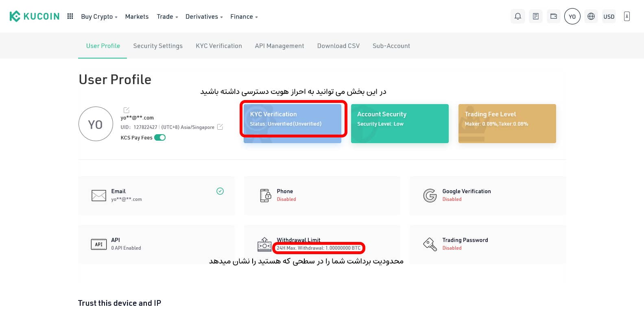The image size is (644, 331).
Task: Open the orders document icon
Action: click(536, 16)
